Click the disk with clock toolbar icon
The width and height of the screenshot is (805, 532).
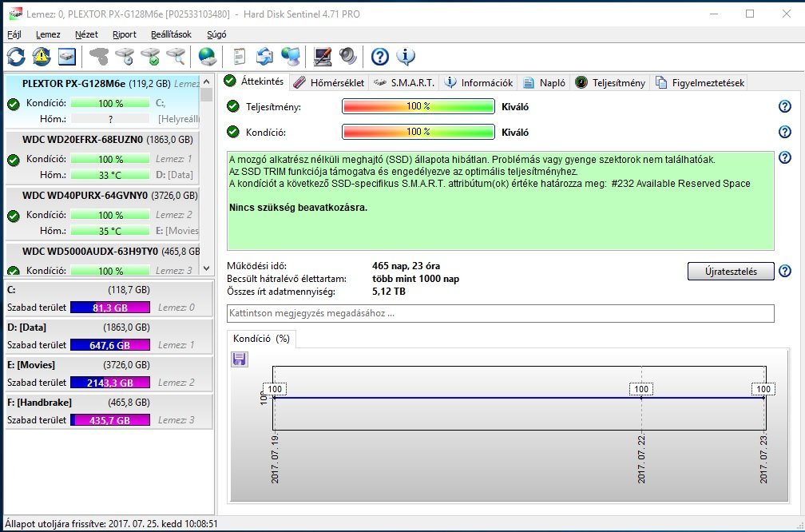pos(125,57)
